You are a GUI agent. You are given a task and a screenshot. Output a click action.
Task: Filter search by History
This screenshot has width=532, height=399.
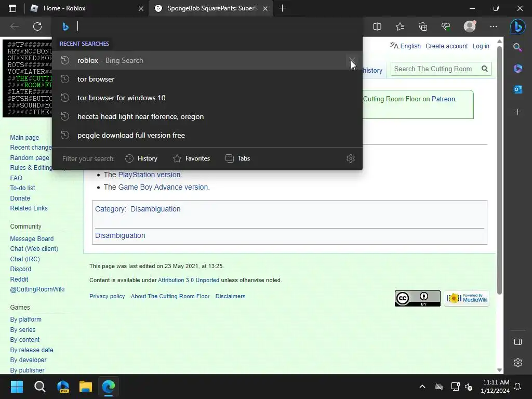pos(141,158)
